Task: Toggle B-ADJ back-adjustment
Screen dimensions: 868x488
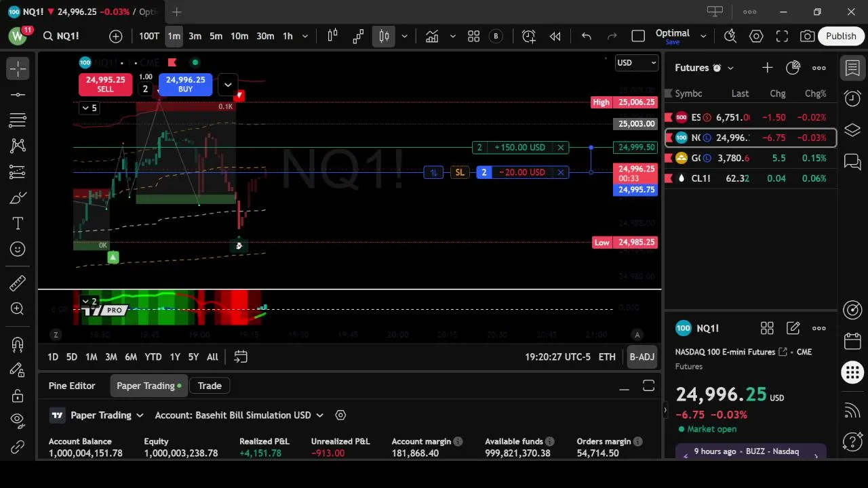Action: pos(642,357)
